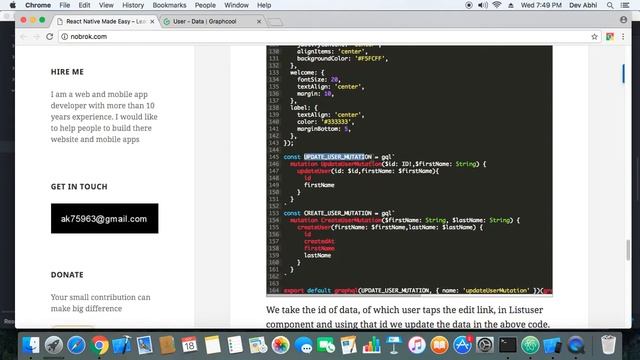Open a new tab
Screen dimensions: 640x360
(276, 22)
